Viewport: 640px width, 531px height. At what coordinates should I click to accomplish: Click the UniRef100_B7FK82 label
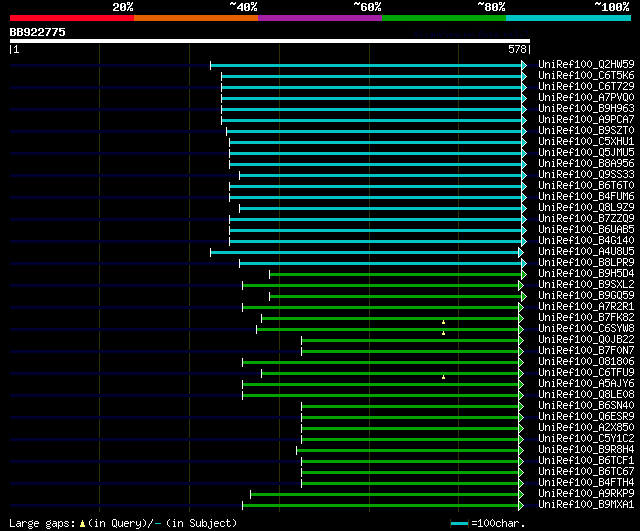(x=586, y=318)
